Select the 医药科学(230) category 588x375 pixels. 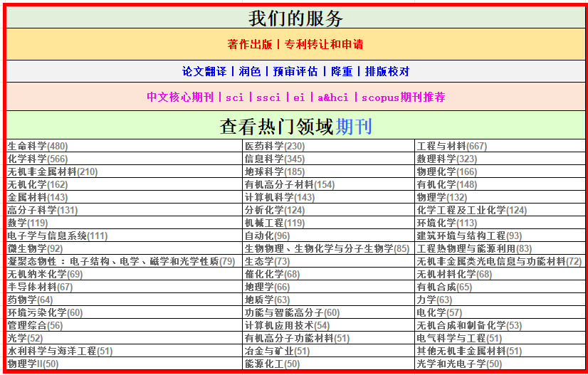tap(274, 146)
